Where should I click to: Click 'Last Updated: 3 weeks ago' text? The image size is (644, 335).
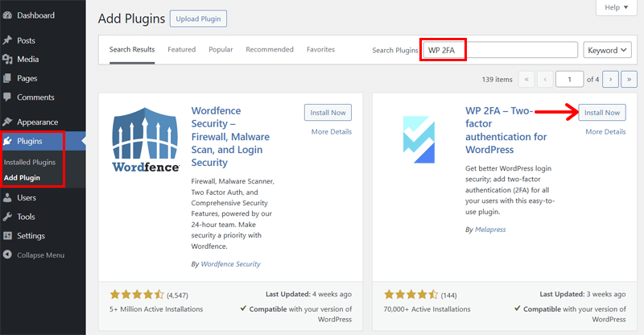click(x=583, y=294)
